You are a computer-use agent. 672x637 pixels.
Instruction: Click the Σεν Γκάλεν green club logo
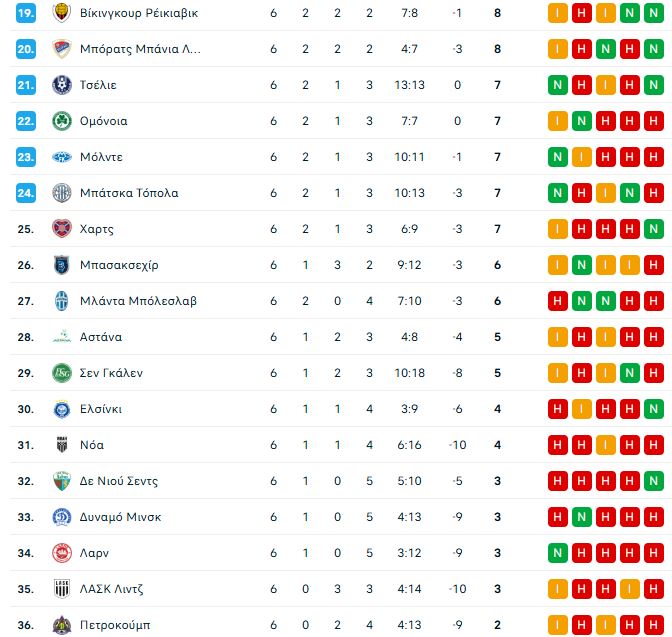[x=62, y=373]
